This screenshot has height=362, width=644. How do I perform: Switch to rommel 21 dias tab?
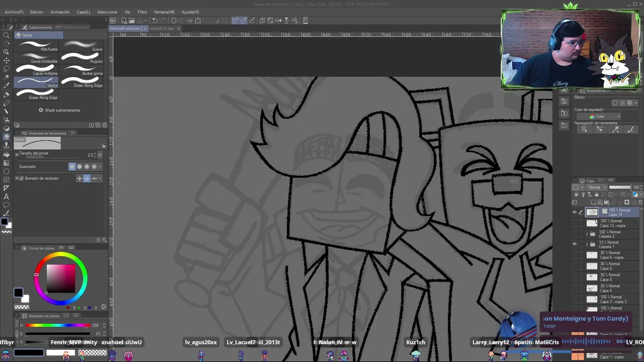pos(162,29)
